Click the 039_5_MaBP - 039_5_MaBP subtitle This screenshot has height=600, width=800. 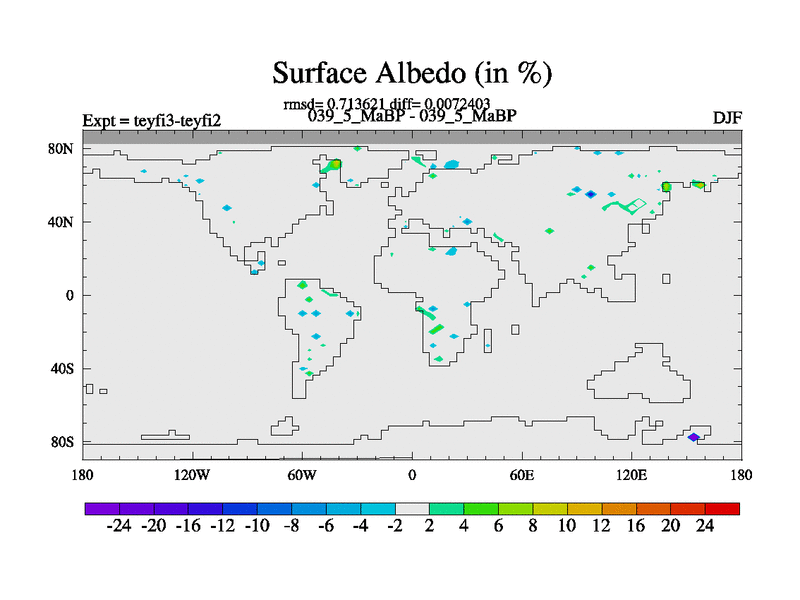pos(412,116)
